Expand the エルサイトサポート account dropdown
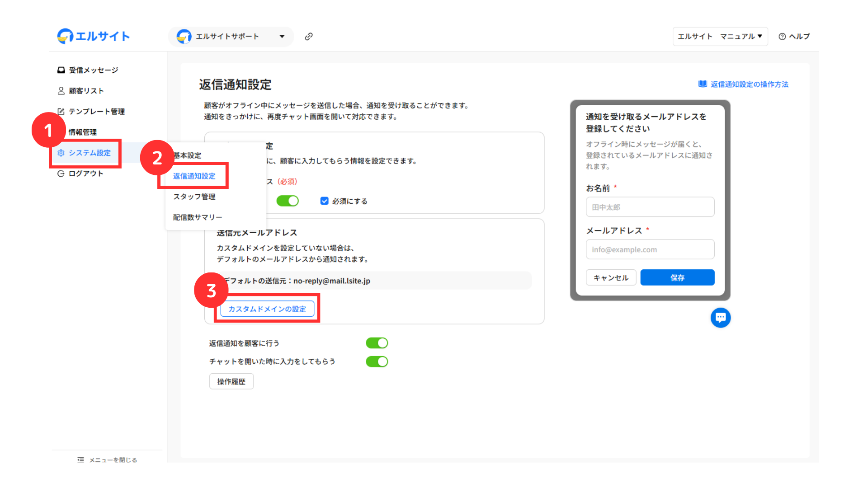This screenshot has height=488, width=868. (282, 37)
